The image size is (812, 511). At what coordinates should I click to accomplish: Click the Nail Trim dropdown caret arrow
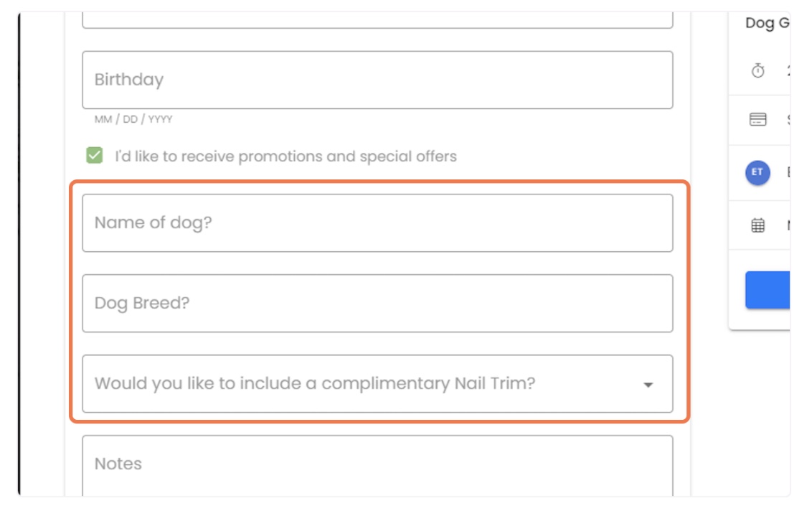pos(648,385)
